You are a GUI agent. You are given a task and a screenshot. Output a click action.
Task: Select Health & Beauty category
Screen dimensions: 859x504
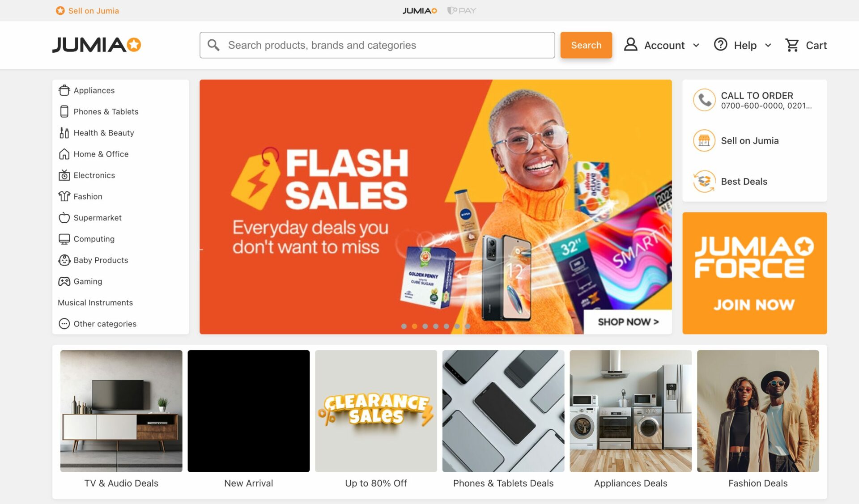point(104,132)
